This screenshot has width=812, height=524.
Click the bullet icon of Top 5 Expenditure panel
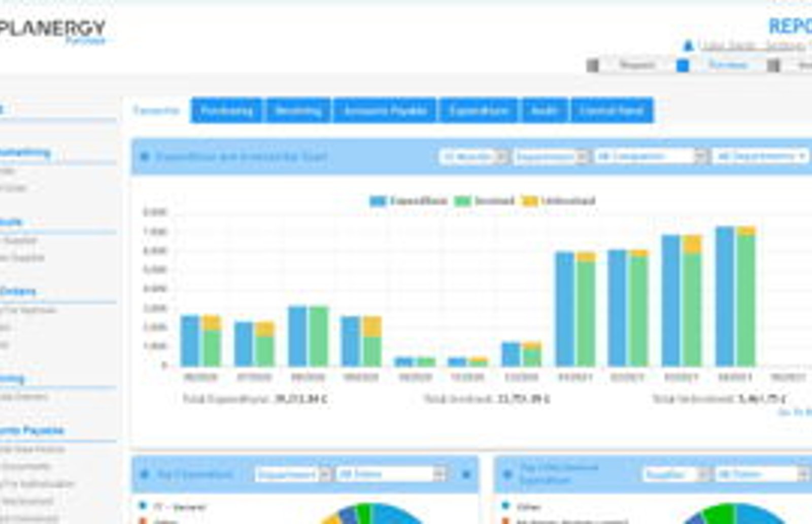[144, 474]
